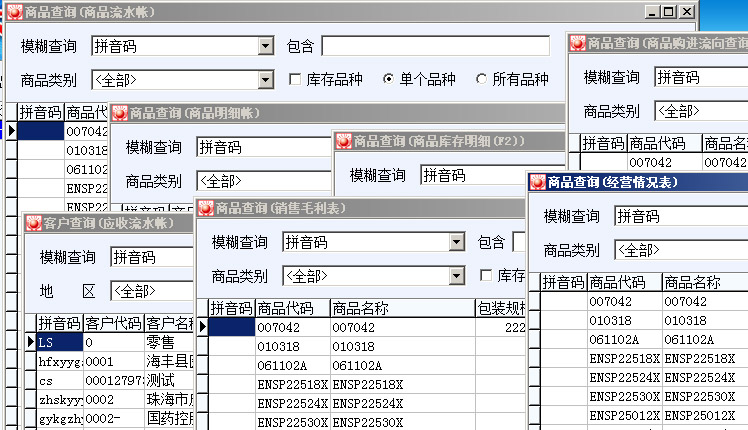Click the 商品购进流向查询 window title icon

(577, 43)
